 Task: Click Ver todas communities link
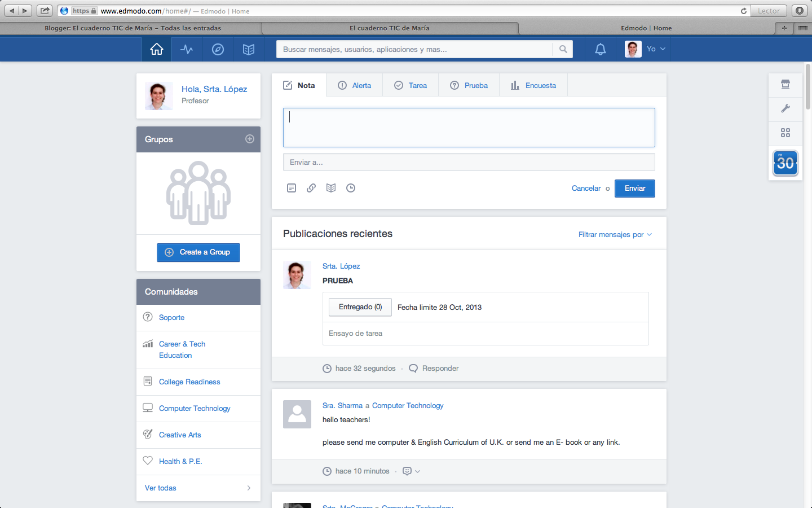tap(161, 488)
